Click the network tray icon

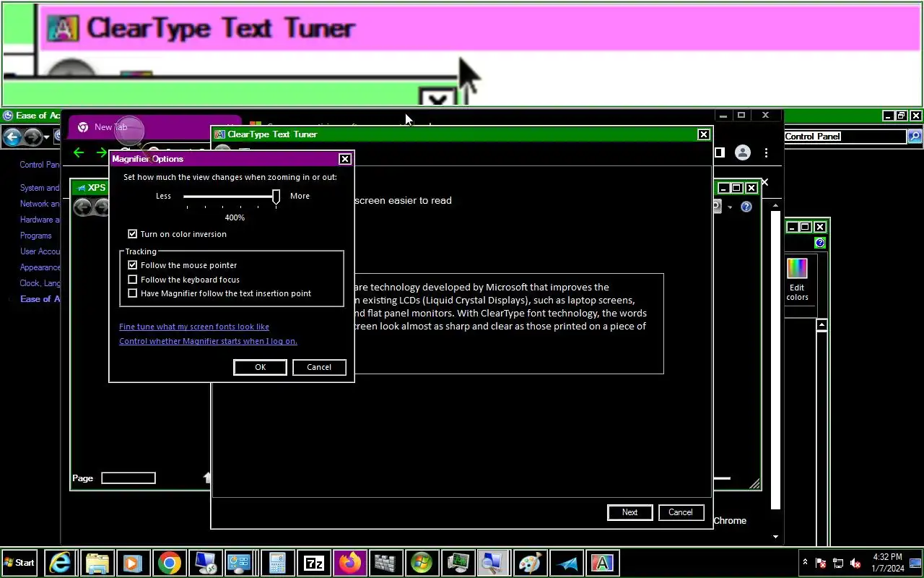(x=838, y=563)
